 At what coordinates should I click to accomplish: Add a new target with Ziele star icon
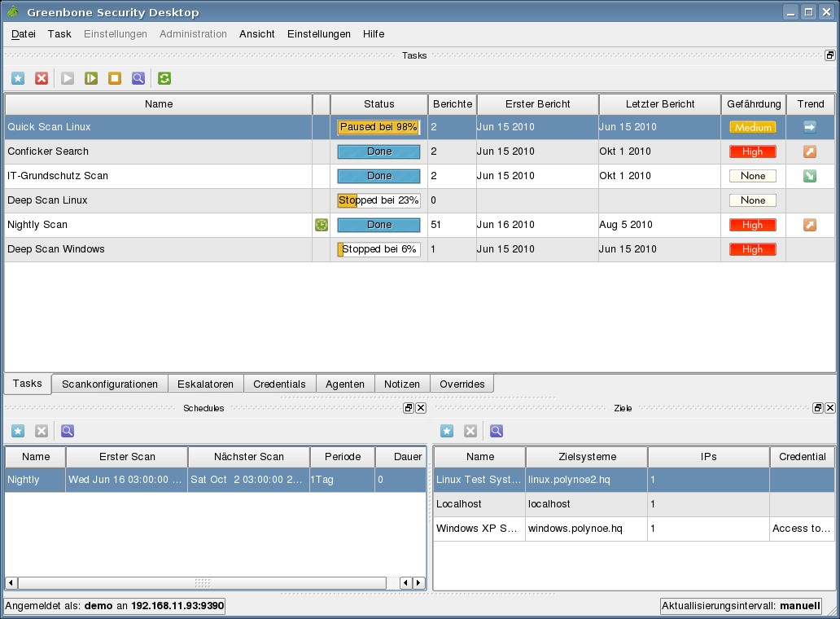pos(447,431)
